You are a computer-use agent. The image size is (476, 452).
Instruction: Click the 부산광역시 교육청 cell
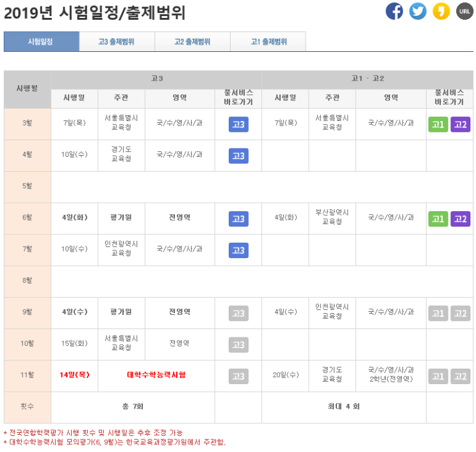click(x=332, y=218)
